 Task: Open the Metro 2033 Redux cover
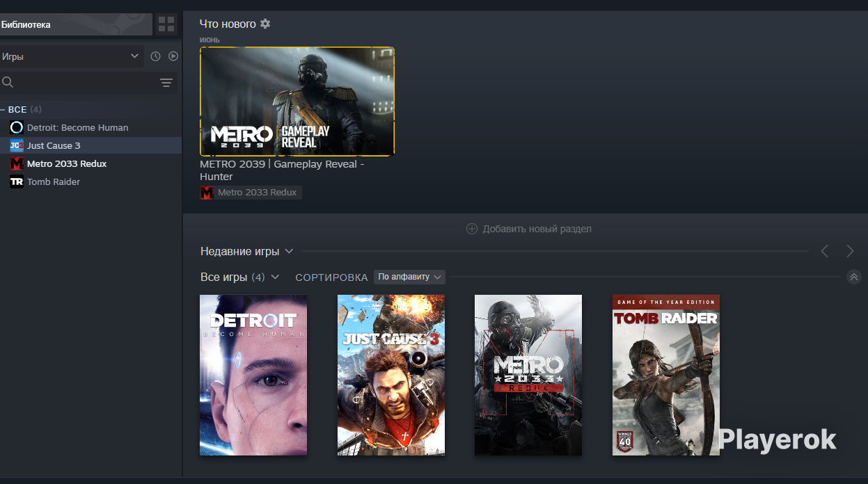[528, 375]
